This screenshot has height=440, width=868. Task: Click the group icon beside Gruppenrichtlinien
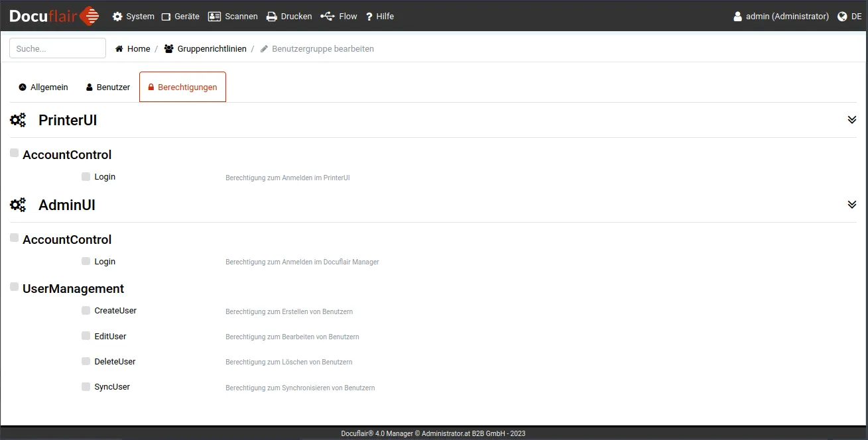pyautogui.click(x=169, y=49)
